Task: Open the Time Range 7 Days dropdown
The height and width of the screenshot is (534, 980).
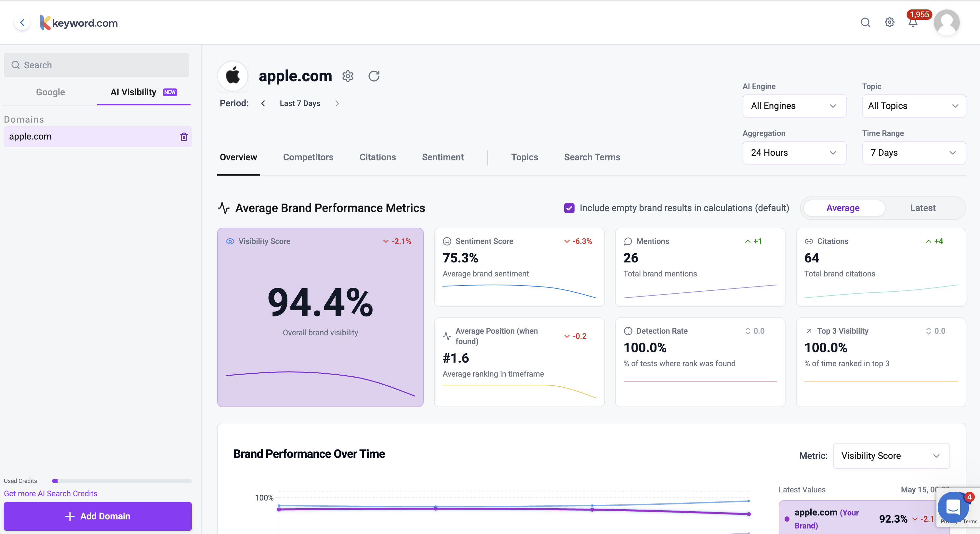Action: coord(913,153)
